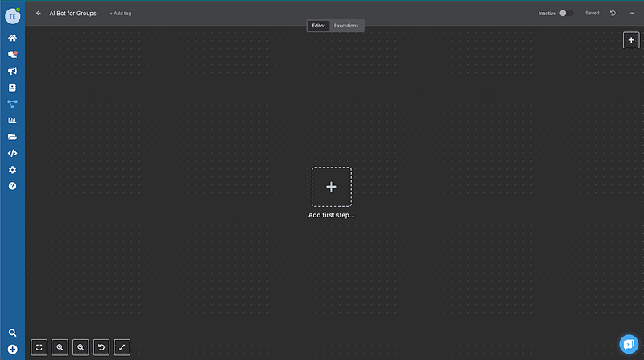
Task: Open the support chat widget
Action: (x=629, y=344)
